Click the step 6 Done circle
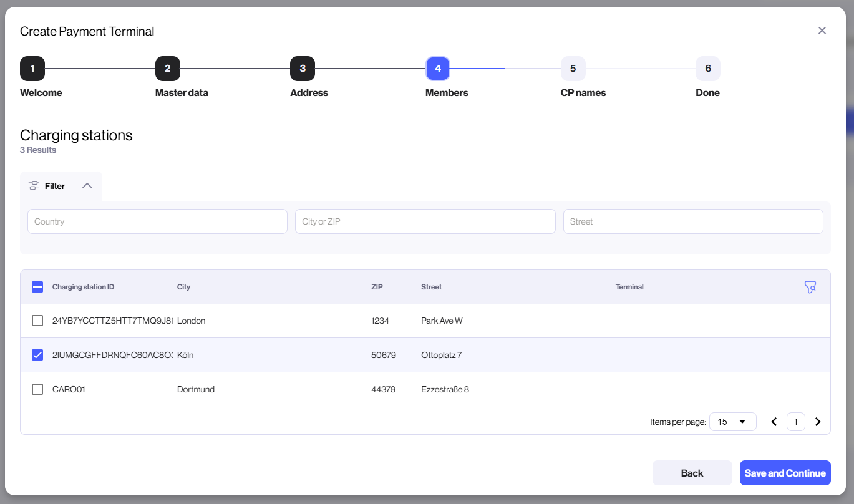 pos(707,69)
